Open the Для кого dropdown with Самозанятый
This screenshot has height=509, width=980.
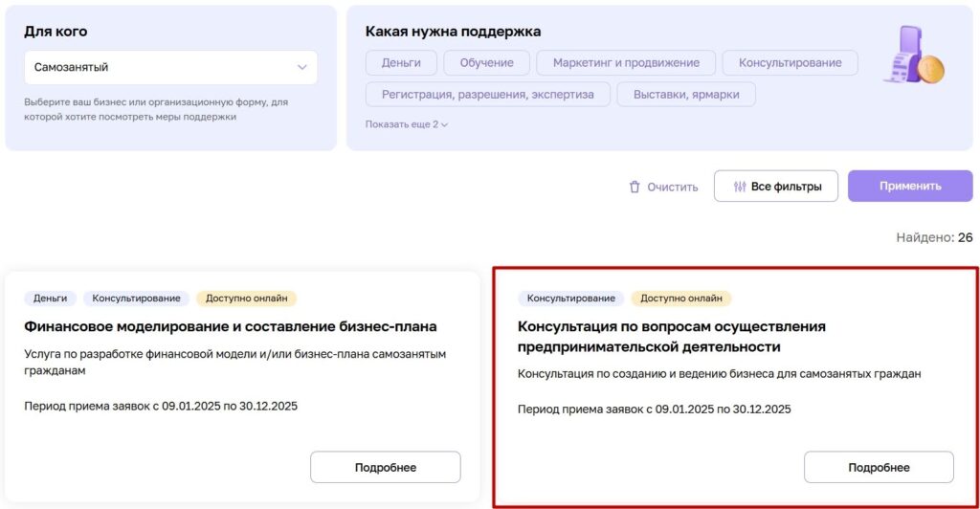click(x=170, y=68)
